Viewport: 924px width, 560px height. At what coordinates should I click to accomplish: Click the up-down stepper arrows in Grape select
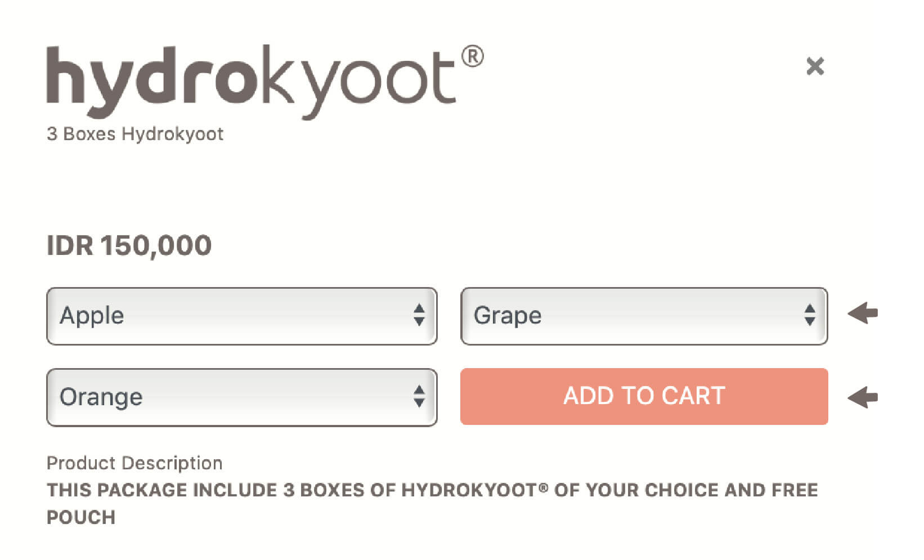pos(810,315)
